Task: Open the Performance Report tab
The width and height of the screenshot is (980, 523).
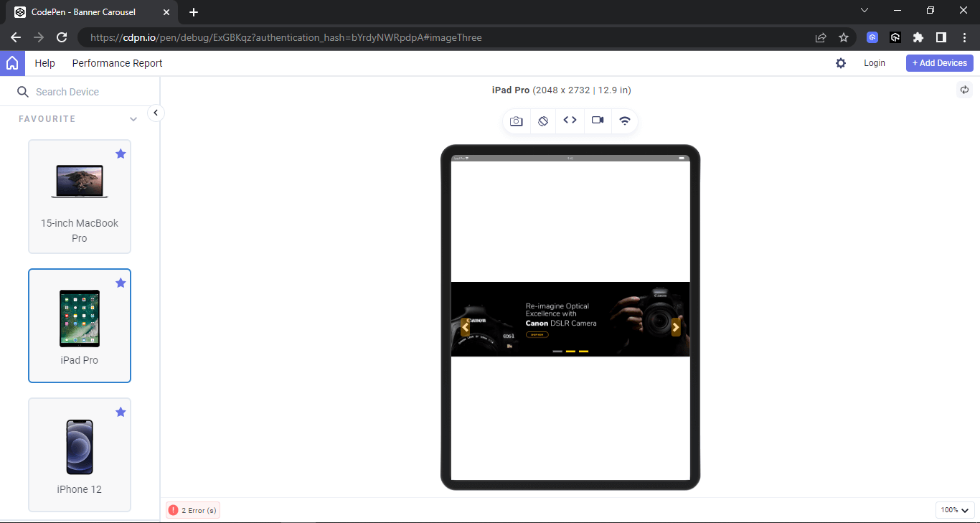Action: pyautogui.click(x=117, y=63)
